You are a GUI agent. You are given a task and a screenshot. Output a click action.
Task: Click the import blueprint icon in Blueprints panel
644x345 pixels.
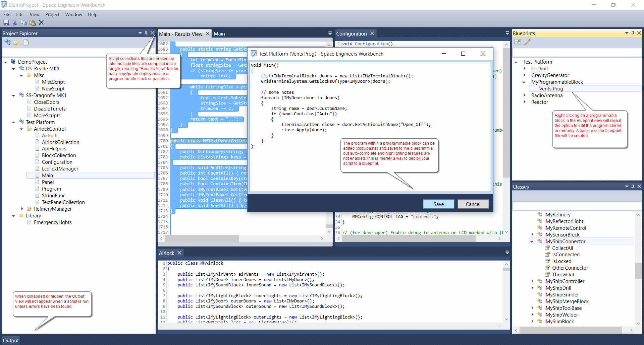click(518, 42)
